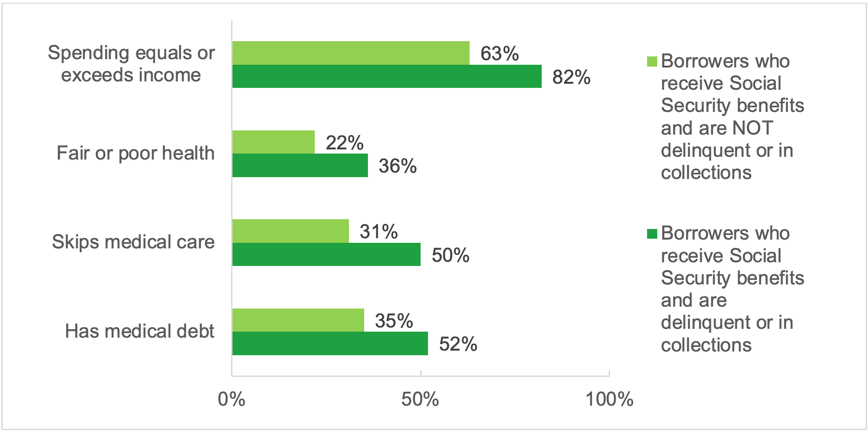This screenshot has width=868, height=432.
Task: Select the 63% light green bar
Action: [351, 53]
